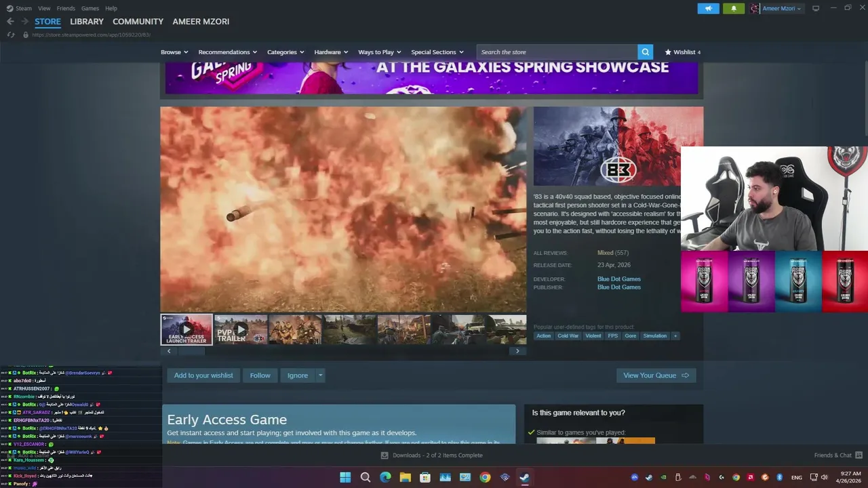Open the Steam menu
868x488 pixels.
(x=24, y=8)
